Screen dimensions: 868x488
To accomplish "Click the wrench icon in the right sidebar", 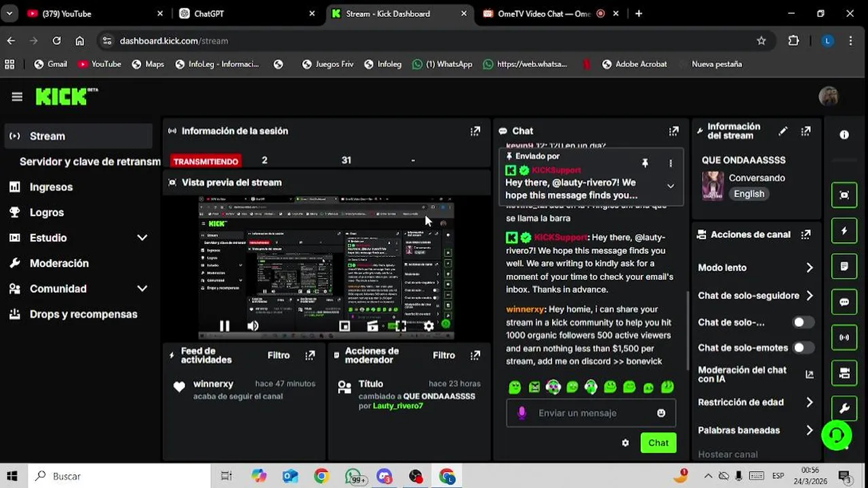I will (x=844, y=408).
